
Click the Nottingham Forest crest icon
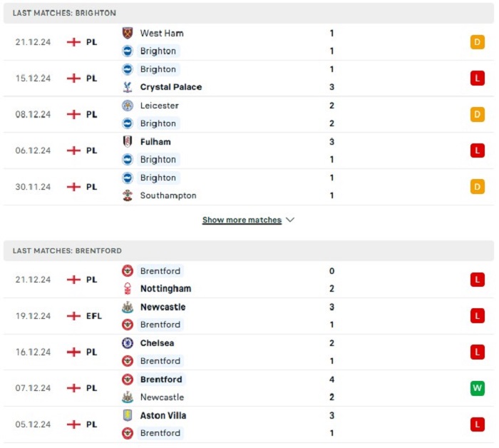pyautogui.click(x=128, y=288)
